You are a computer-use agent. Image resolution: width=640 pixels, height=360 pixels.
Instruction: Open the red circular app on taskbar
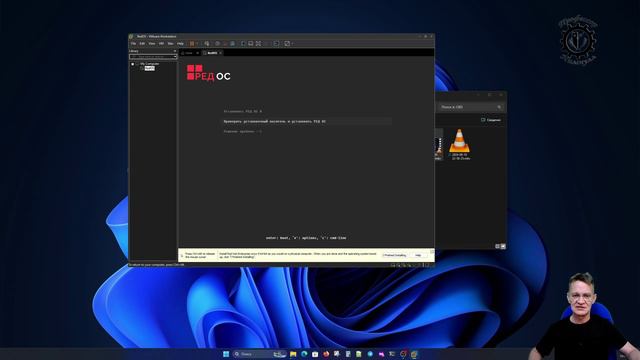point(403,354)
